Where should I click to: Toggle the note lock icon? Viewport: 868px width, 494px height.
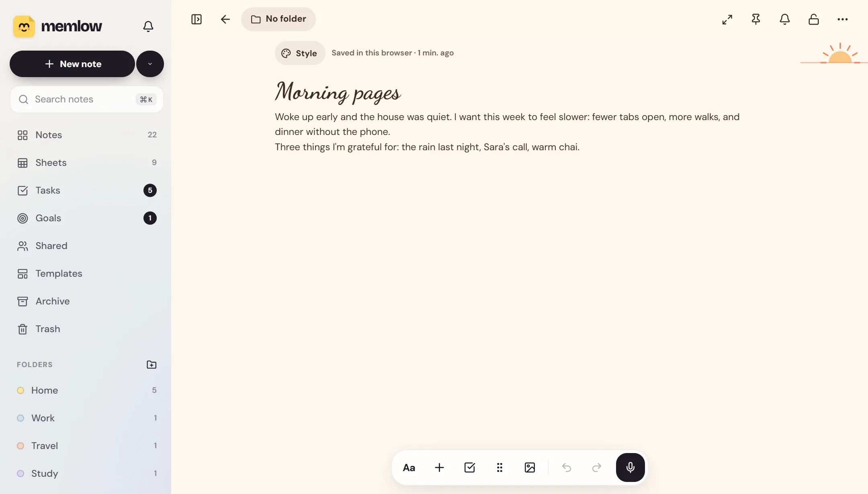814,19
